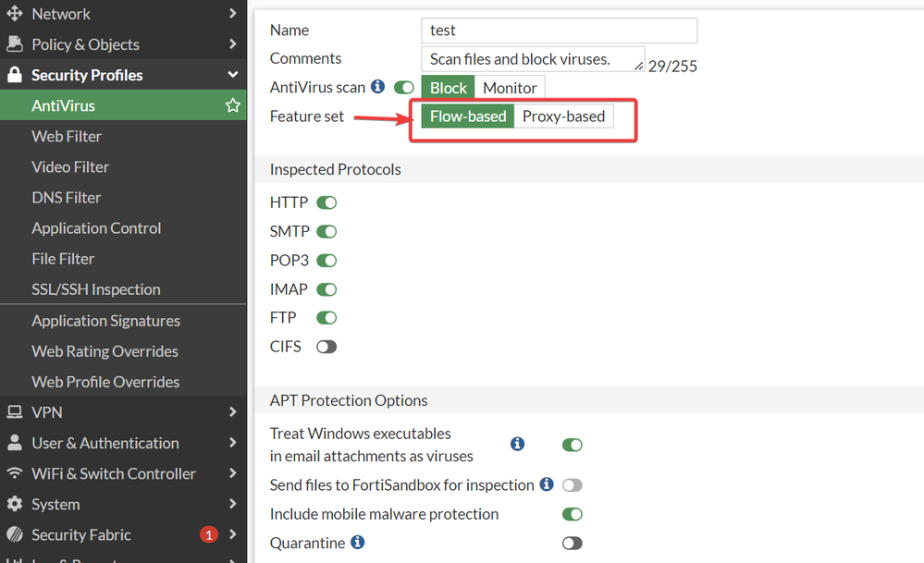Click the System gear icon
The image size is (924, 563).
coord(14,504)
